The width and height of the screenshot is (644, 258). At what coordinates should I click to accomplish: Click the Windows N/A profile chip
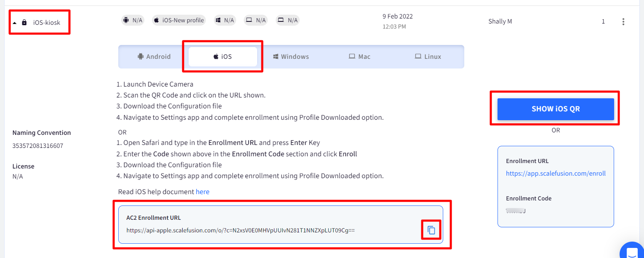coord(224,20)
